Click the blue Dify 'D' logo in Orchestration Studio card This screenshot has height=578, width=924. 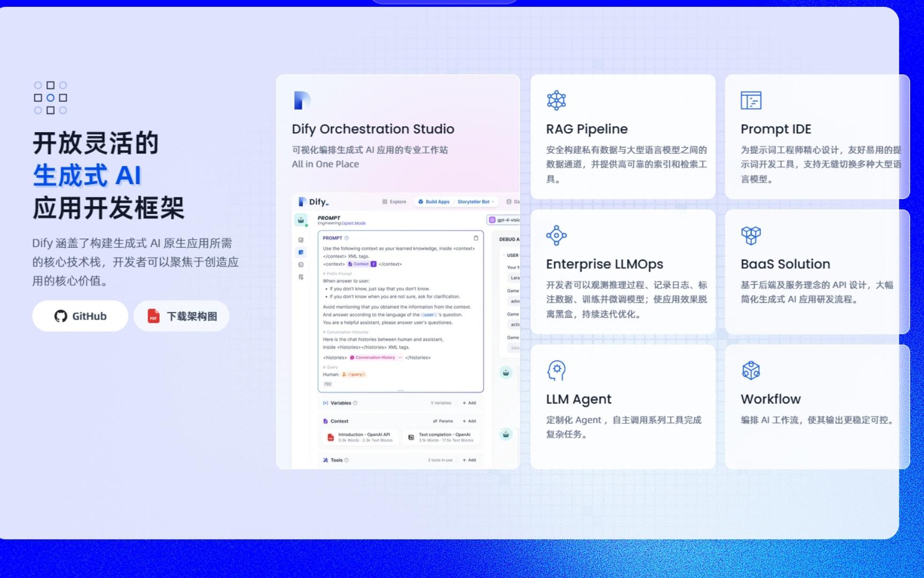coord(302,100)
